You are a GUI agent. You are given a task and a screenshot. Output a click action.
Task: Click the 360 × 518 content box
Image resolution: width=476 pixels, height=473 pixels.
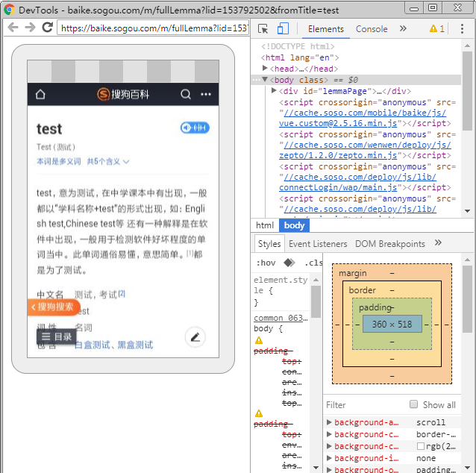[x=392, y=325]
